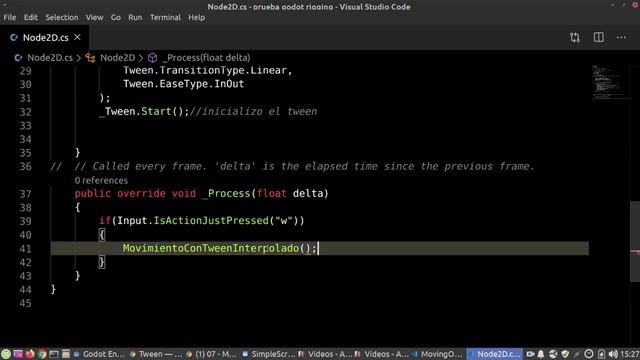640x360 pixels.
Task: Click line number 32 in the gutter
Action: [25, 112]
